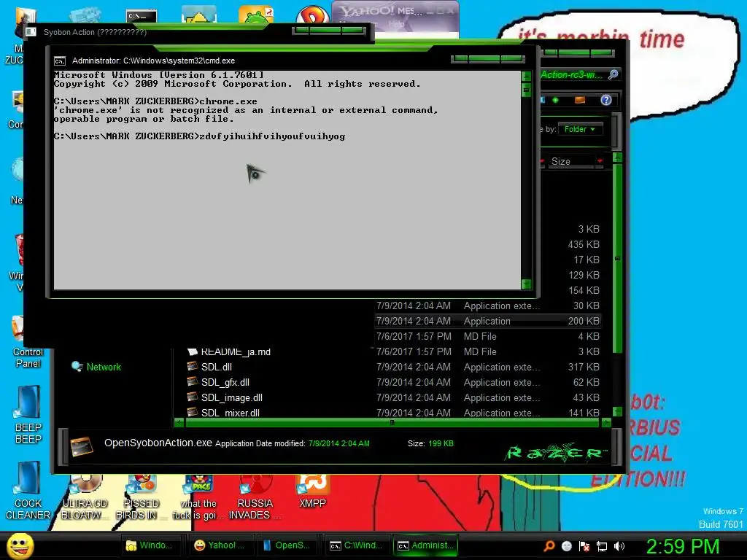Click the orange preview pane icon in Explorer

pos(580,100)
